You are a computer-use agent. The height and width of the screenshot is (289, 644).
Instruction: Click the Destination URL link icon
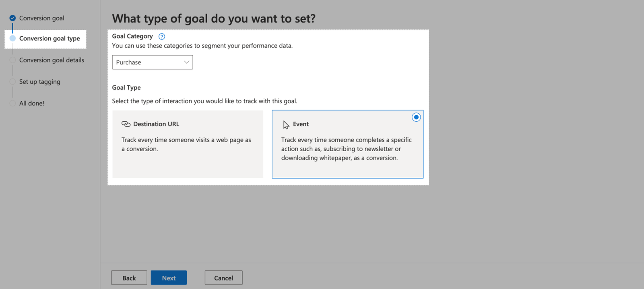(x=126, y=124)
